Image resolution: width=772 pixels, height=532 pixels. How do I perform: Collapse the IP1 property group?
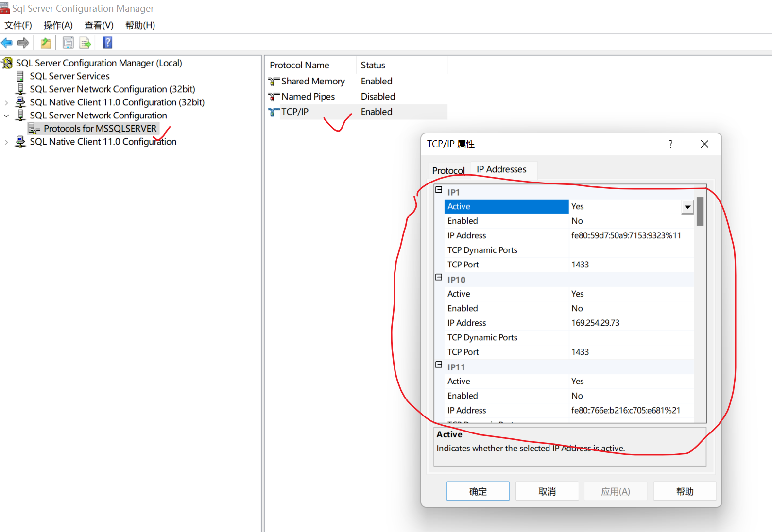tap(439, 190)
